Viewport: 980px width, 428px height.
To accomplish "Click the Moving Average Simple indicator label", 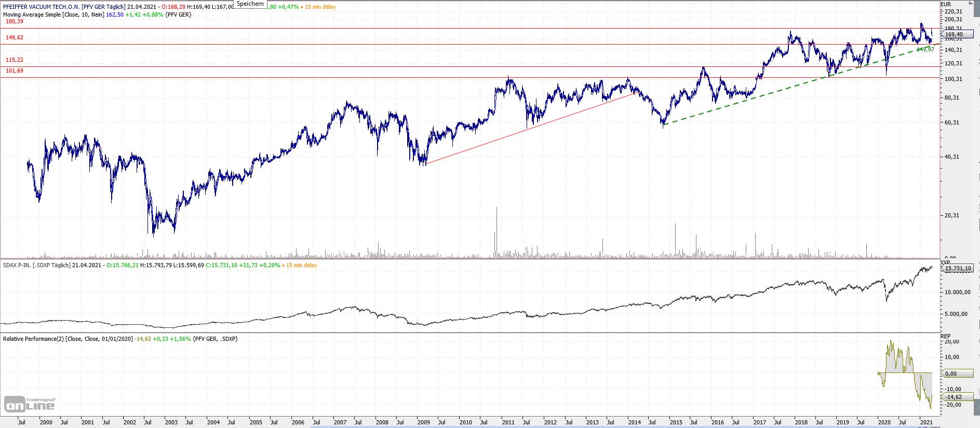I will (x=53, y=15).
